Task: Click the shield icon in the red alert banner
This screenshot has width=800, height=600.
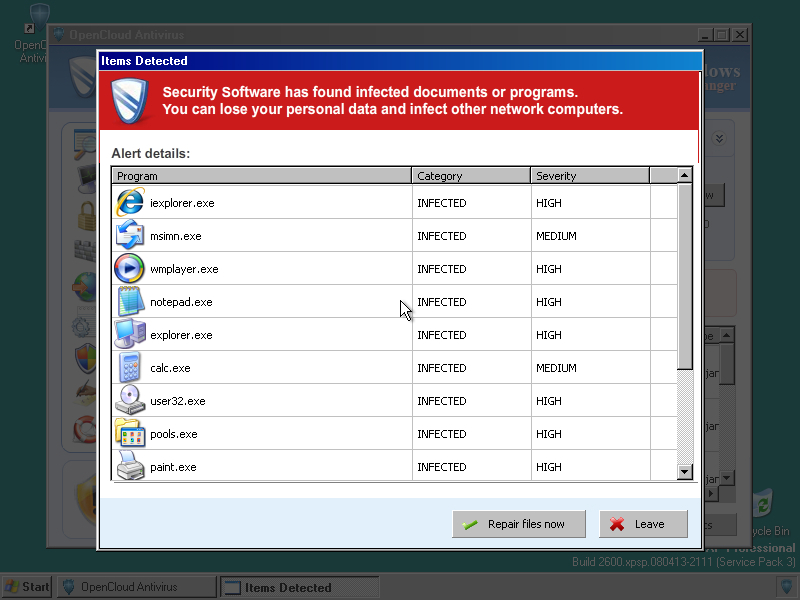Action: [130, 101]
